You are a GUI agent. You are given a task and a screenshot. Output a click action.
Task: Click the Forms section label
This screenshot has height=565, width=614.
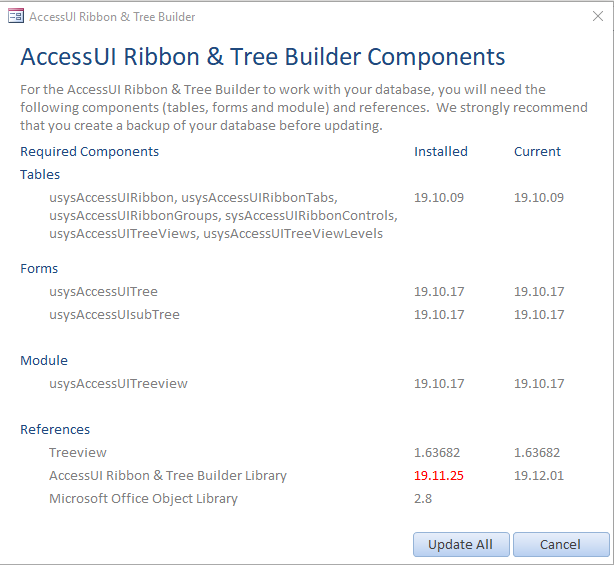[39, 269]
